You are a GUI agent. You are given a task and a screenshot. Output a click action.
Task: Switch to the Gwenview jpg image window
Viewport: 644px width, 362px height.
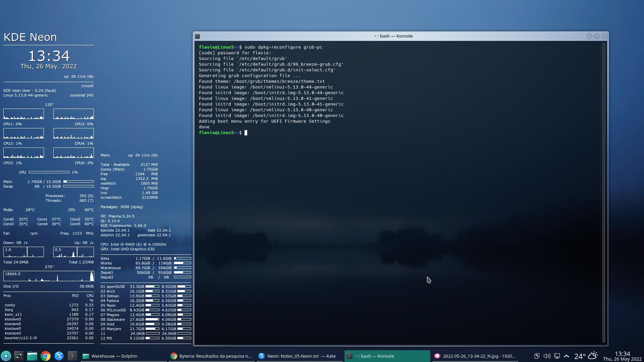[475, 356]
